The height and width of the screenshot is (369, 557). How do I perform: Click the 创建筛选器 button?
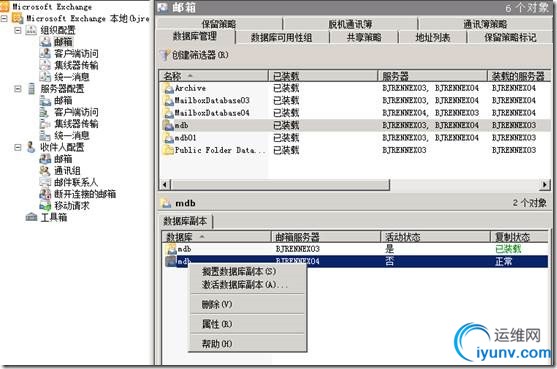(x=194, y=55)
